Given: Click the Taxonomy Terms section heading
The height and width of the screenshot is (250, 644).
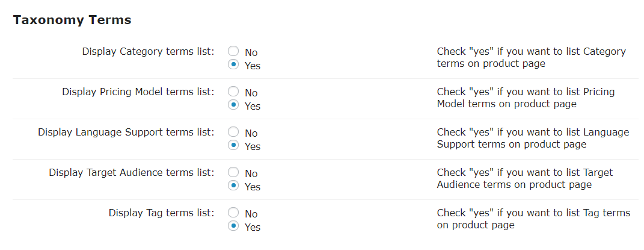Looking at the screenshot, I should 72,20.
